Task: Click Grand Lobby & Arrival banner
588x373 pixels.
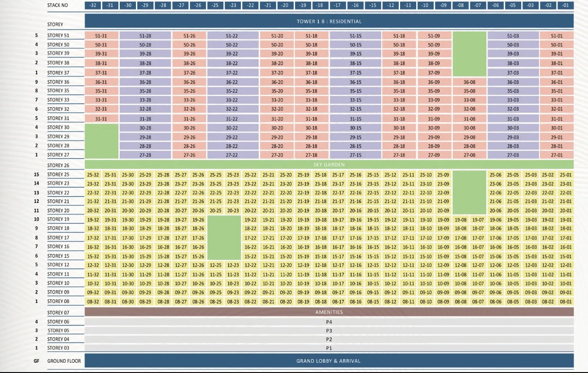Action: coord(329,361)
